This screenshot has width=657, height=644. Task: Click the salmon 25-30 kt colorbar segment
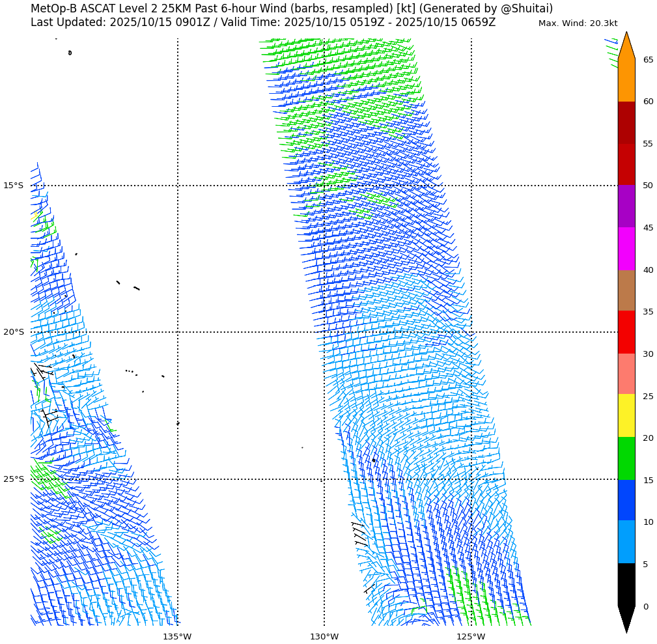[x=626, y=374]
